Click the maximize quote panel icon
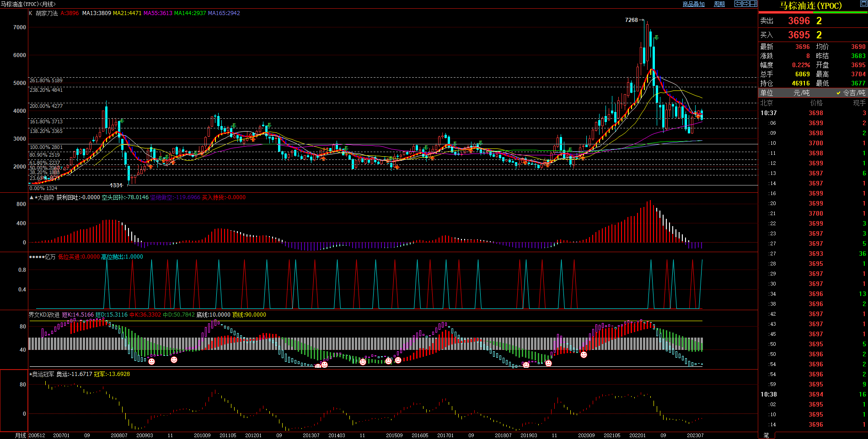Image resolution: width=868 pixels, height=439 pixels. tap(863, 4)
